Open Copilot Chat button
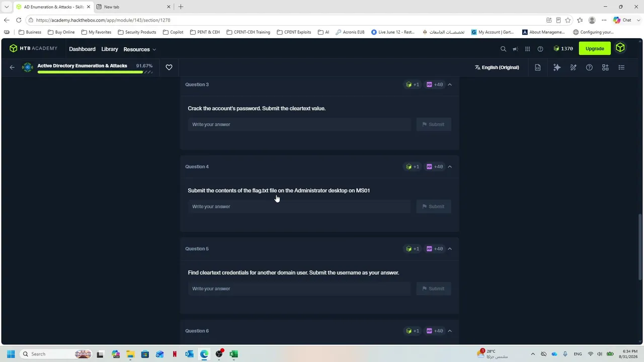The image size is (644, 362). (x=622, y=20)
